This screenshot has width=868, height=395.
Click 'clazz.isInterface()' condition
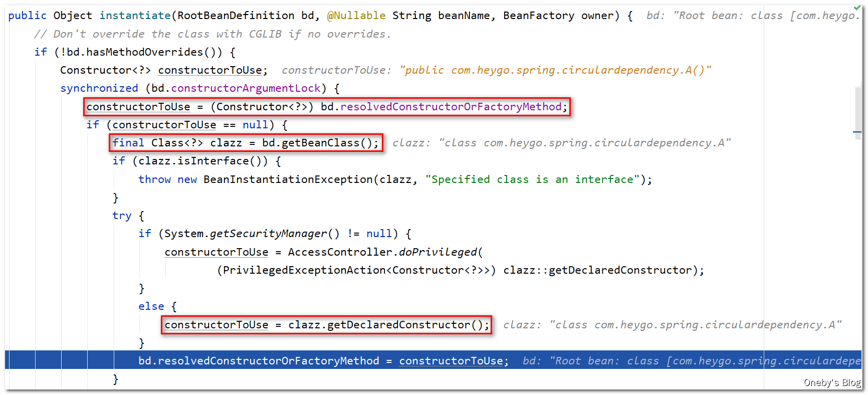pos(200,161)
